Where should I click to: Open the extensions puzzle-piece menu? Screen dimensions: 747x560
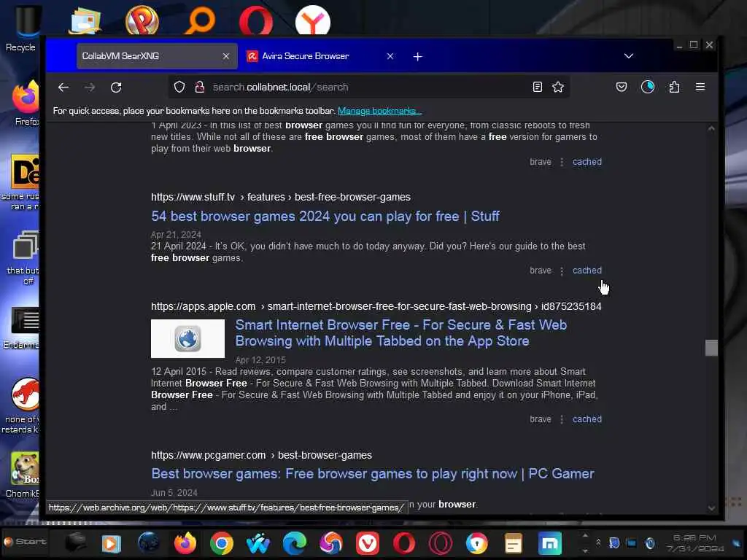coord(674,87)
